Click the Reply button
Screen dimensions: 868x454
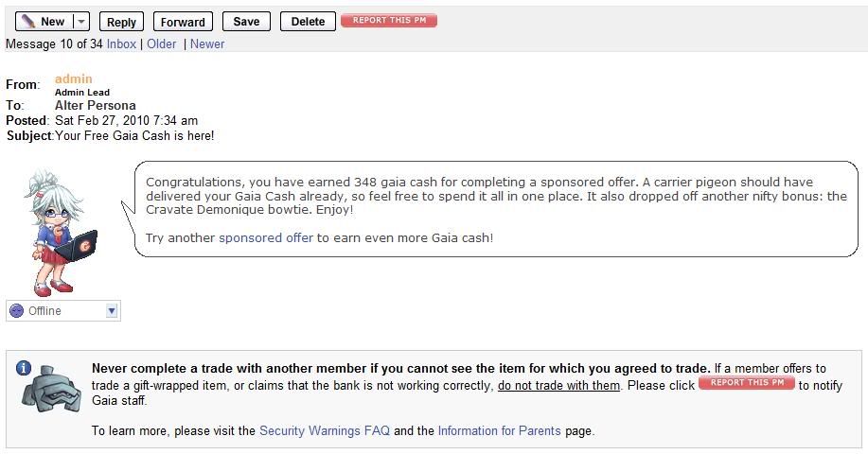pyautogui.click(x=121, y=22)
